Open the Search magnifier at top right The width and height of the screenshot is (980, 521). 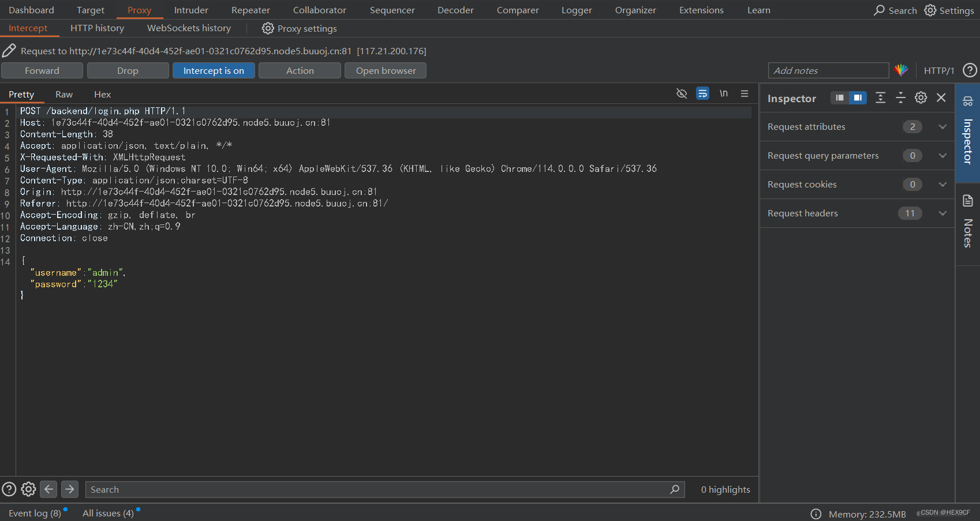tap(878, 10)
